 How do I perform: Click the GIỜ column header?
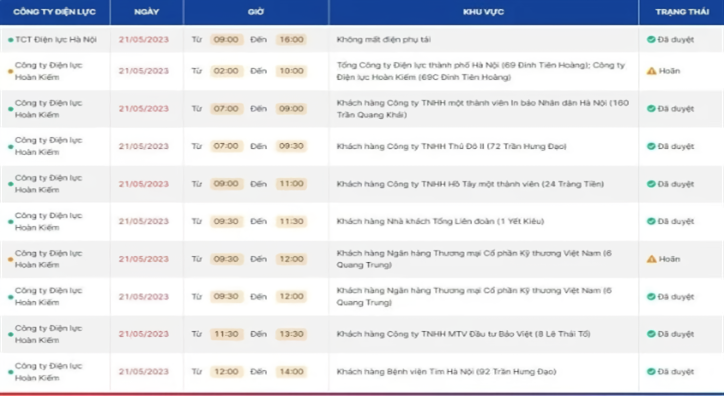[256, 12]
